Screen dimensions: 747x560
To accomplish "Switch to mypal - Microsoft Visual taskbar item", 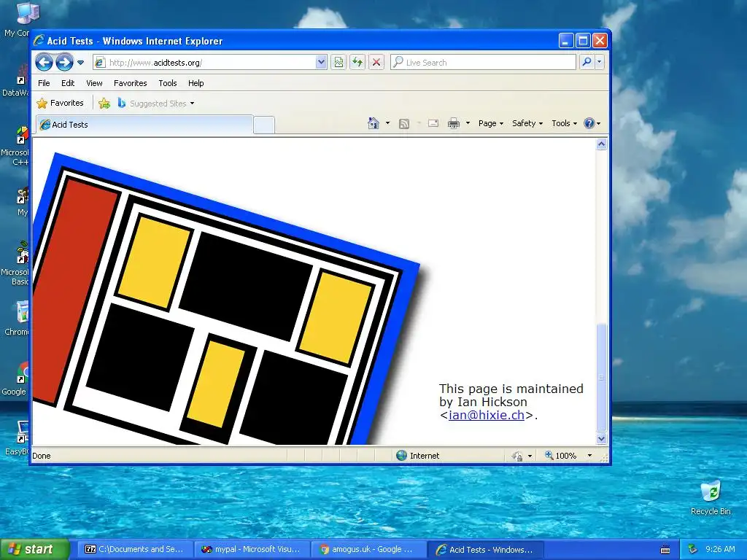I will tap(251, 550).
